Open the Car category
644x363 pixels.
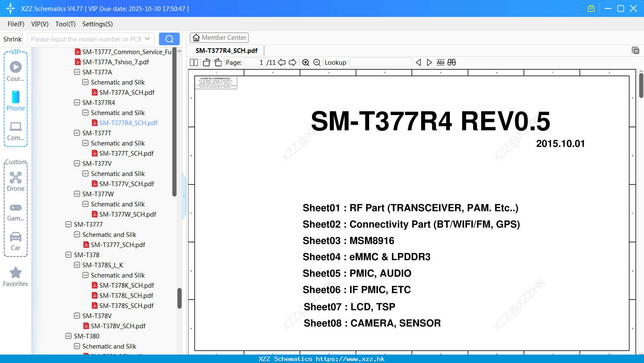[16, 241]
